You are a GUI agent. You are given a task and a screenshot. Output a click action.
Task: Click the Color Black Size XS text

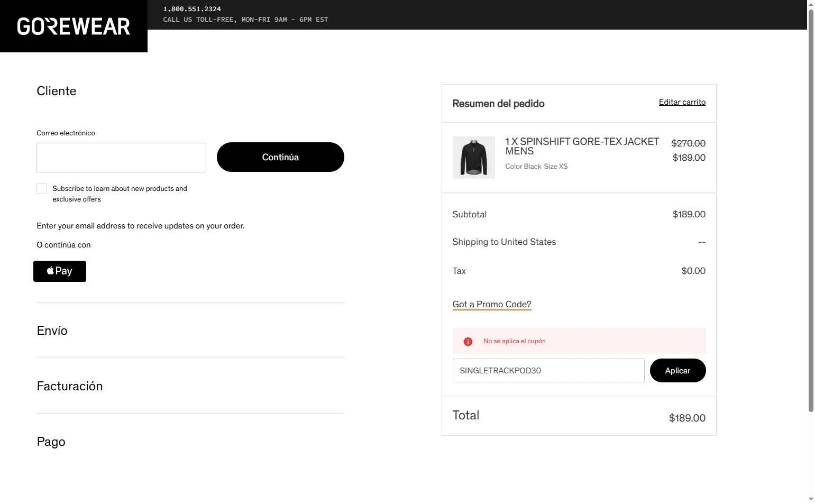tap(536, 166)
